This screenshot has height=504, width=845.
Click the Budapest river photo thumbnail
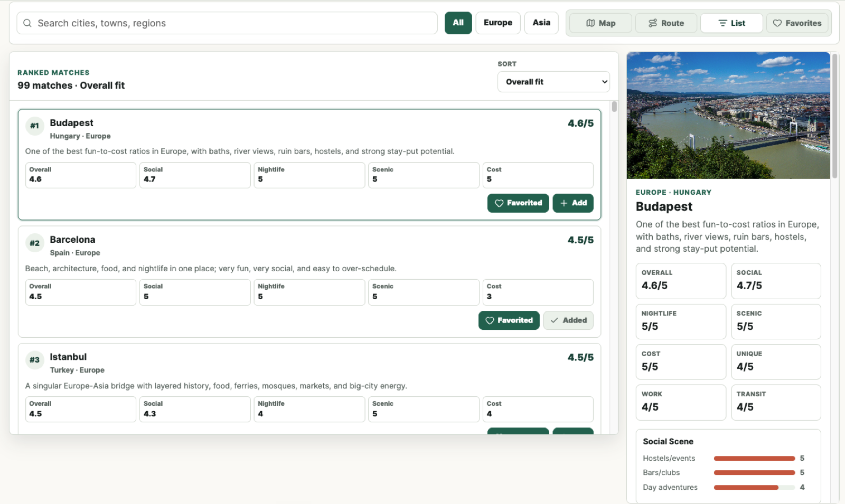pyautogui.click(x=728, y=115)
